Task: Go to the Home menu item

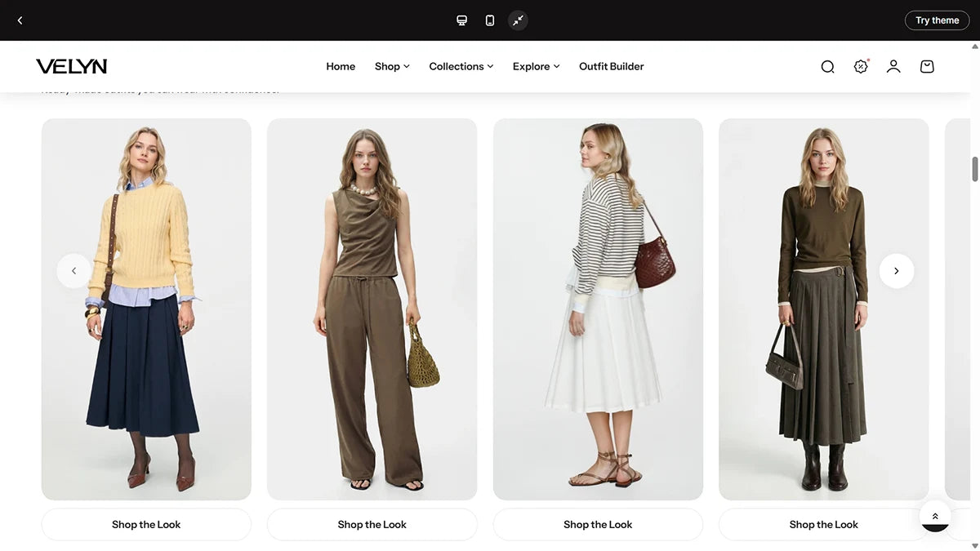Action: [341, 67]
